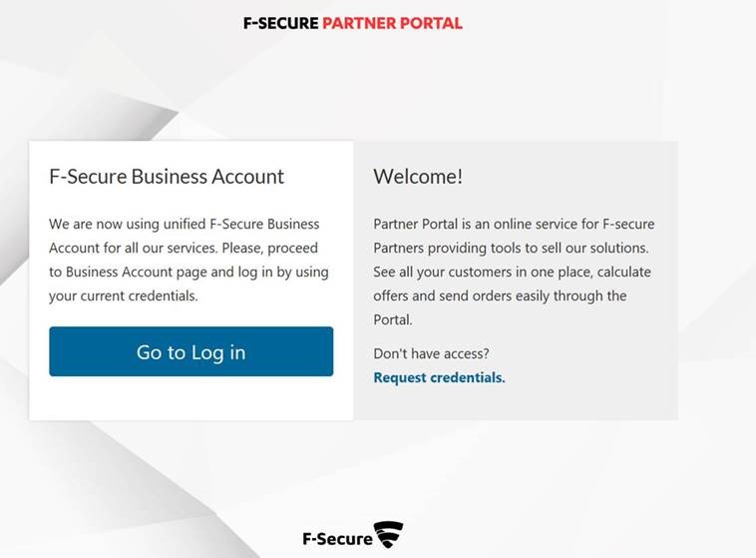Click the line "Account for all our services. Please, proceed"

[184, 249]
